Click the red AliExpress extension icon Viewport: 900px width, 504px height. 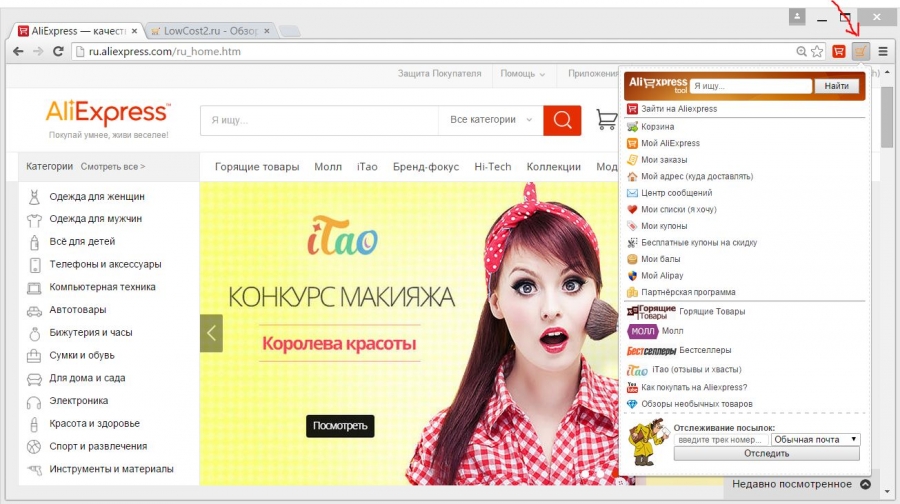tap(839, 52)
